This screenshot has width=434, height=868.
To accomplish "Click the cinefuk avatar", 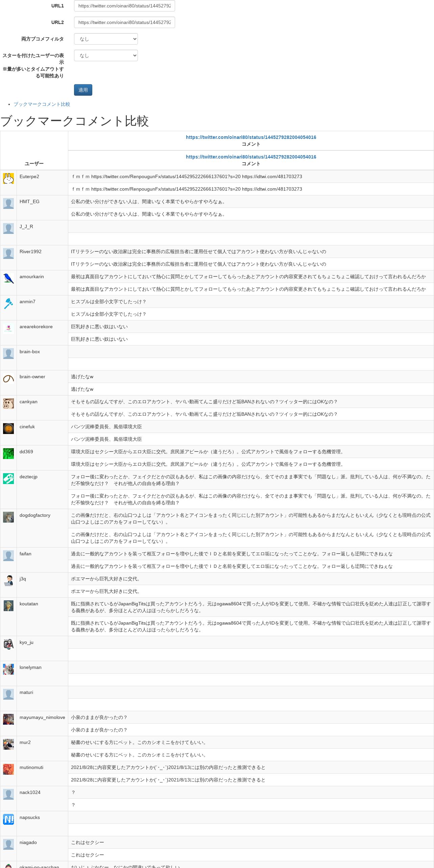I will 8,429.
